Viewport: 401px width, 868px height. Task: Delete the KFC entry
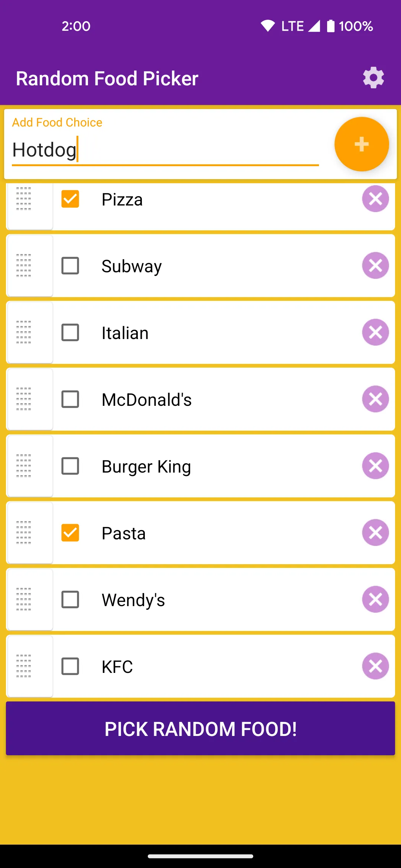click(x=375, y=666)
